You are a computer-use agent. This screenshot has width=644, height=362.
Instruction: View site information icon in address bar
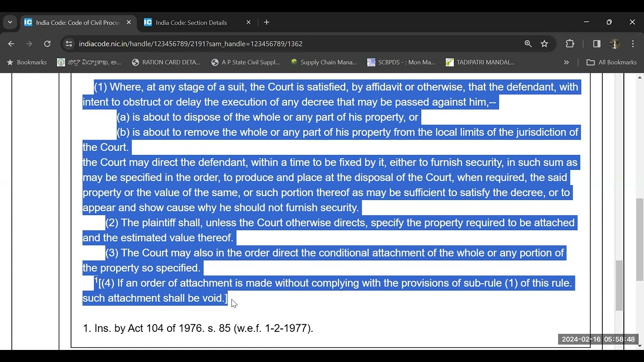click(x=69, y=44)
